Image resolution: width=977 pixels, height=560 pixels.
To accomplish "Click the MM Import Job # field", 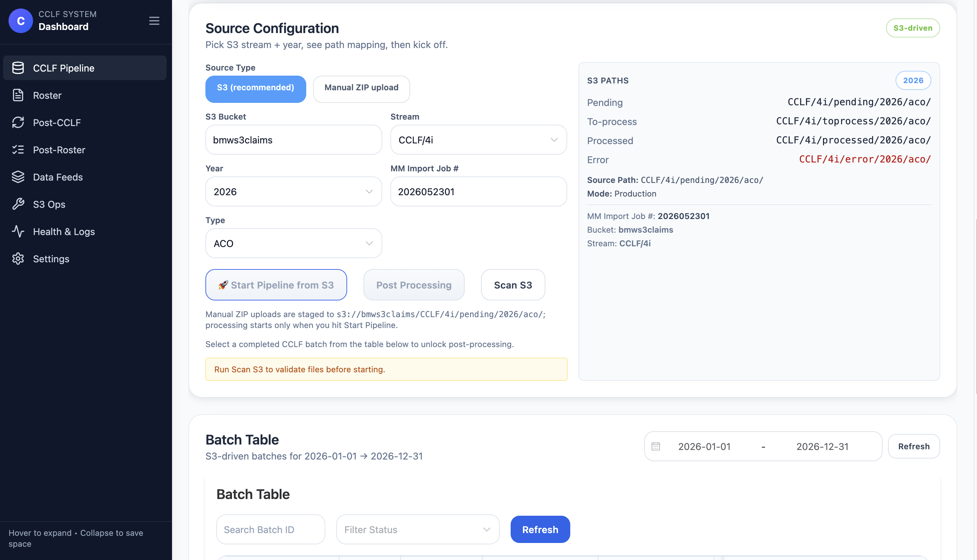I will tap(479, 191).
